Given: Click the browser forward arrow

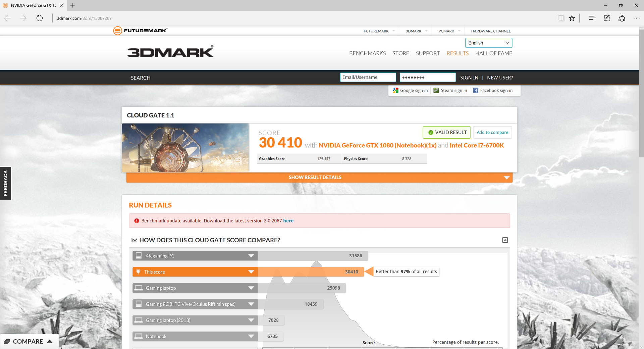Looking at the screenshot, I should [x=23, y=18].
